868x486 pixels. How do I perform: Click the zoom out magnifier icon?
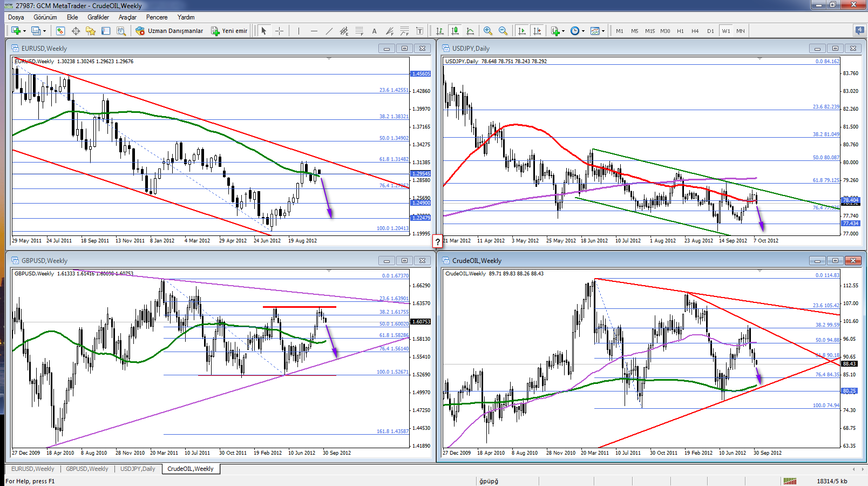pyautogui.click(x=503, y=31)
